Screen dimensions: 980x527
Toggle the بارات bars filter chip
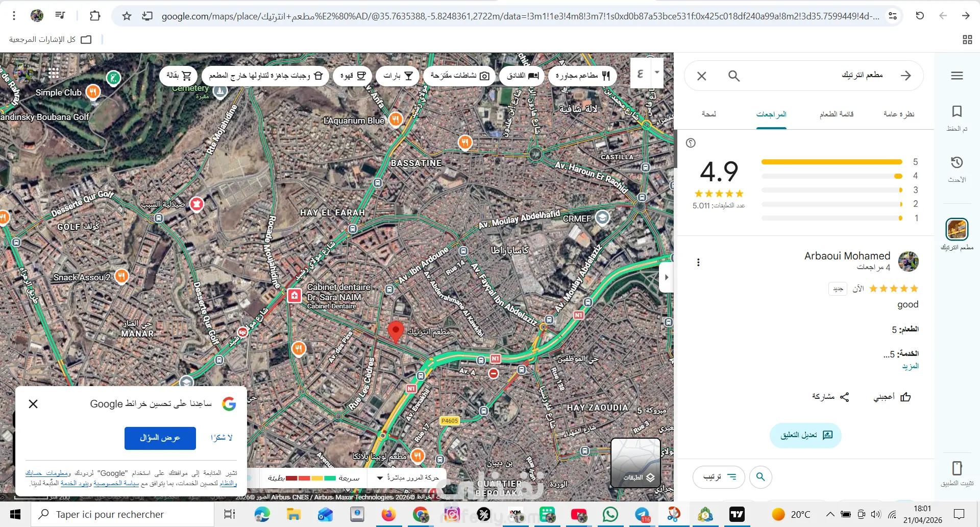pos(398,76)
